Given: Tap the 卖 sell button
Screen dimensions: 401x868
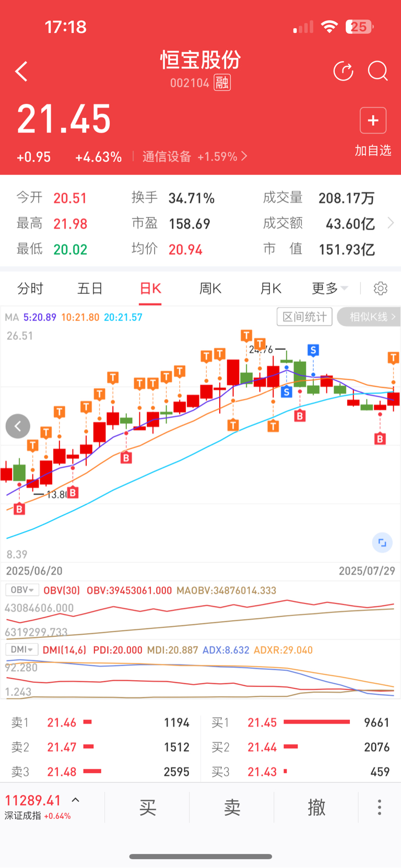Looking at the screenshot, I should point(232,807).
